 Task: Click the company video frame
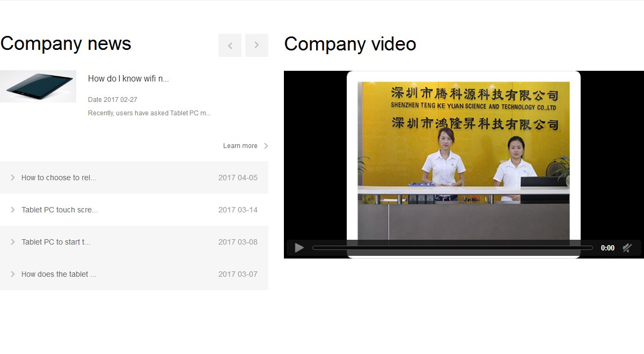coord(464,165)
